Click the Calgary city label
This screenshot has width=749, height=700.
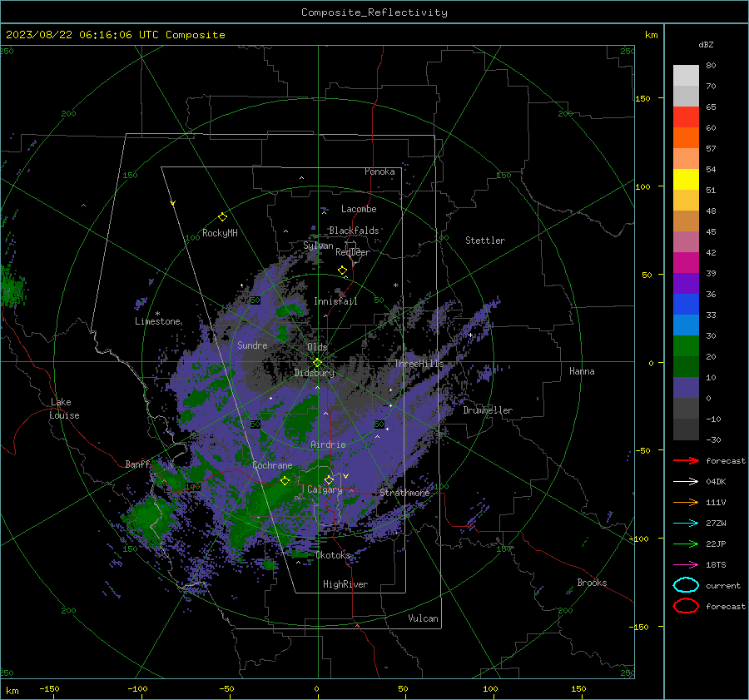click(x=325, y=489)
